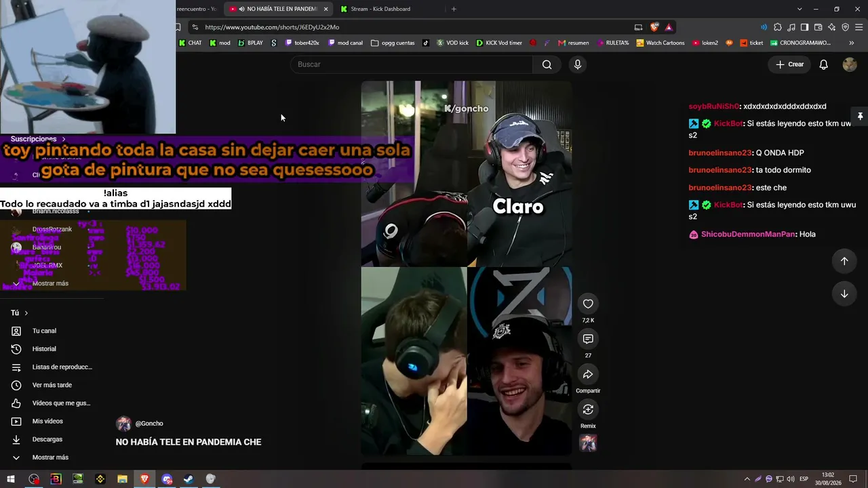Open Listas de reproducción in sidebar
Screen dimensions: 868x488
tap(52, 367)
